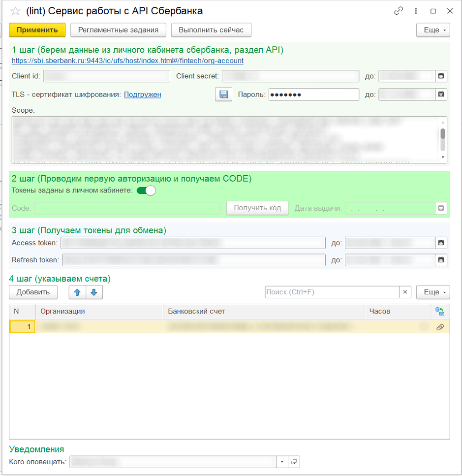Click the yellow Применить button
462x476 pixels.
tap(37, 30)
